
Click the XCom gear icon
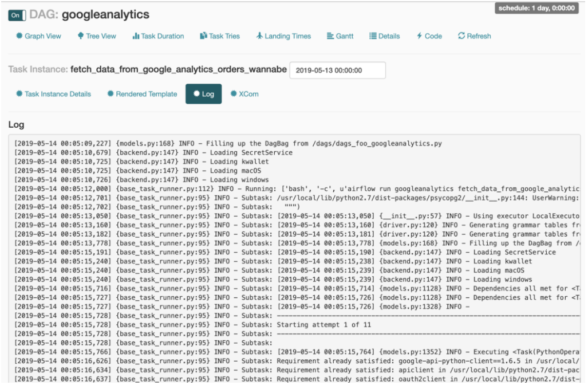click(233, 93)
